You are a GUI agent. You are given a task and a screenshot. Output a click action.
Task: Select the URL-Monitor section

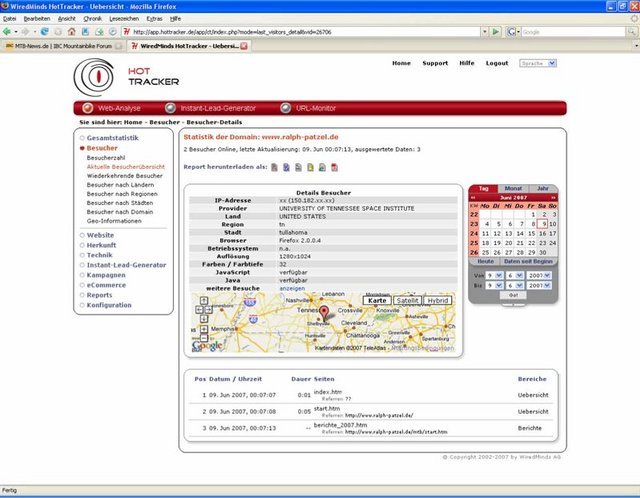click(x=308, y=108)
